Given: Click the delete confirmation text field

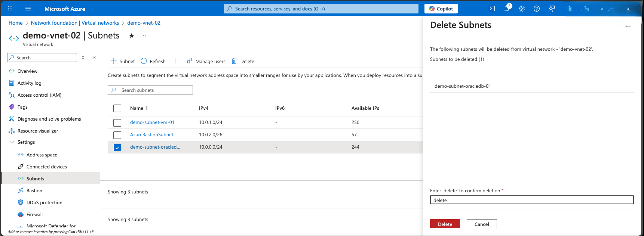Looking at the screenshot, I should tap(532, 200).
